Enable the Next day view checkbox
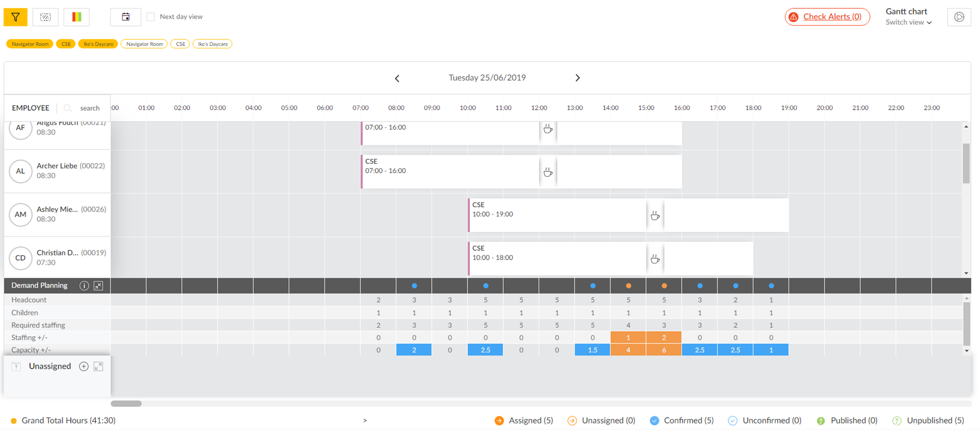Image resolution: width=980 pixels, height=430 pixels. click(151, 17)
